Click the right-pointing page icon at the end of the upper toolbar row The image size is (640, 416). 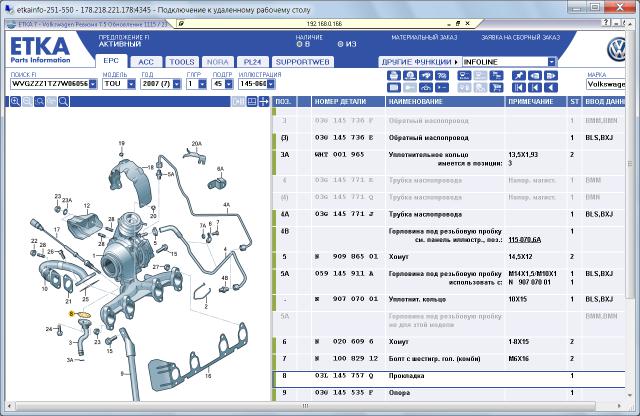tap(551, 76)
